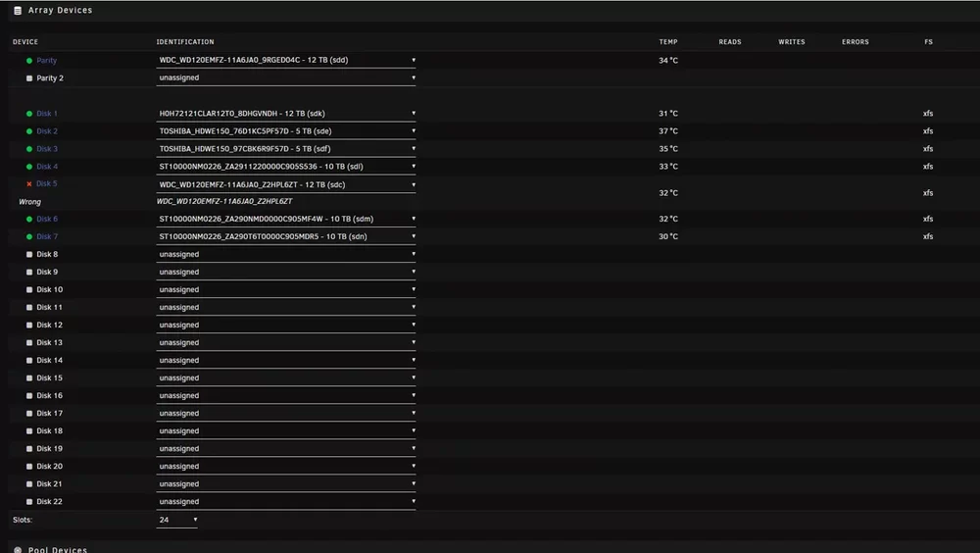The height and width of the screenshot is (553, 980).
Task: Click the grey status square for Disk 18
Action: 29,431
